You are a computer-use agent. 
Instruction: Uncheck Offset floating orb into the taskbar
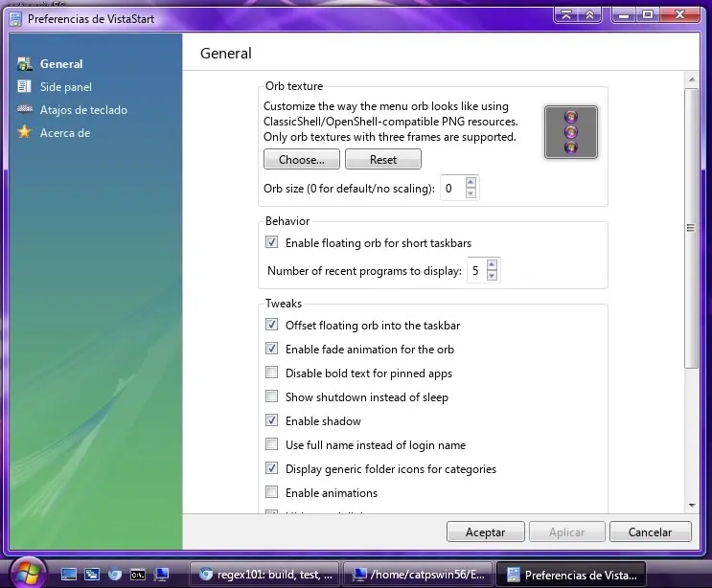click(271, 325)
